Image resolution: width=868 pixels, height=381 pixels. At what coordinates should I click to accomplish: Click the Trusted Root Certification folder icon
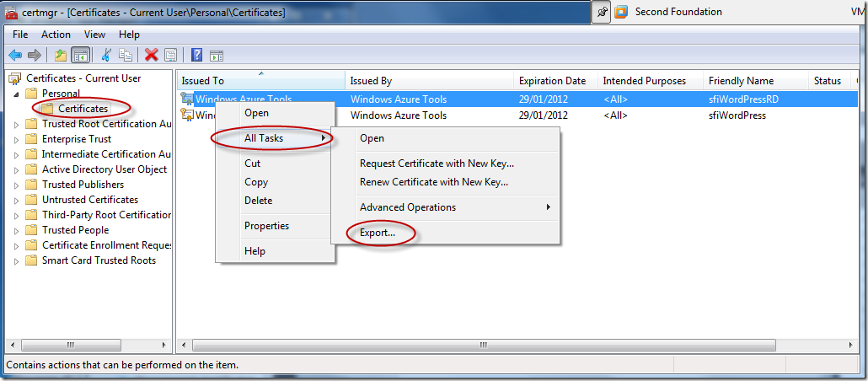point(32,124)
